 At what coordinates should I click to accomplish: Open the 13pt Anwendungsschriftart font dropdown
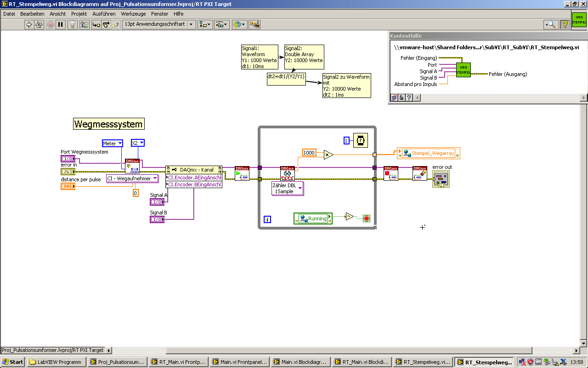click(159, 24)
